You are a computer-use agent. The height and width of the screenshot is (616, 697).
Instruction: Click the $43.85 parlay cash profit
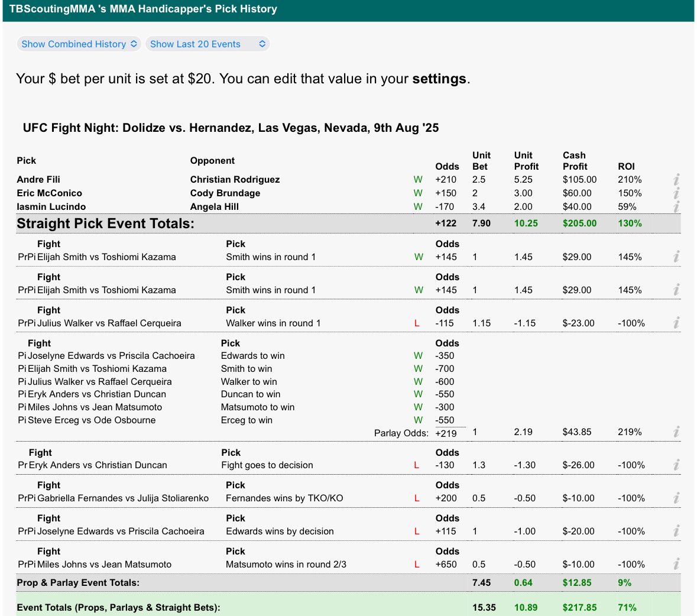pos(577,432)
